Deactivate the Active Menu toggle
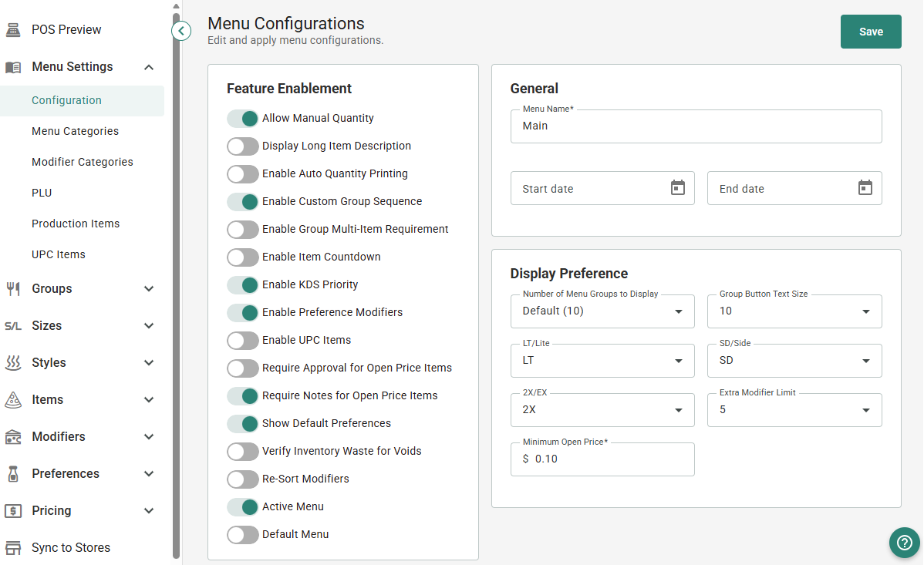 pyautogui.click(x=243, y=506)
